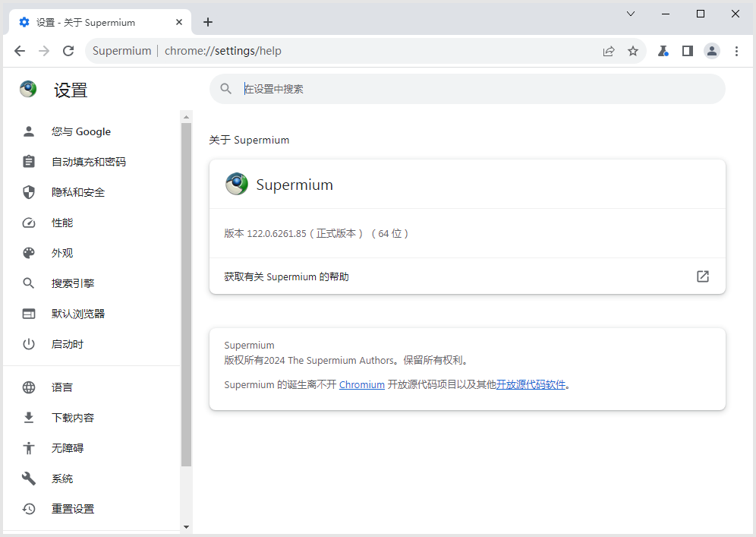Open a new tab with plus button
This screenshot has width=756, height=537.
coord(208,22)
